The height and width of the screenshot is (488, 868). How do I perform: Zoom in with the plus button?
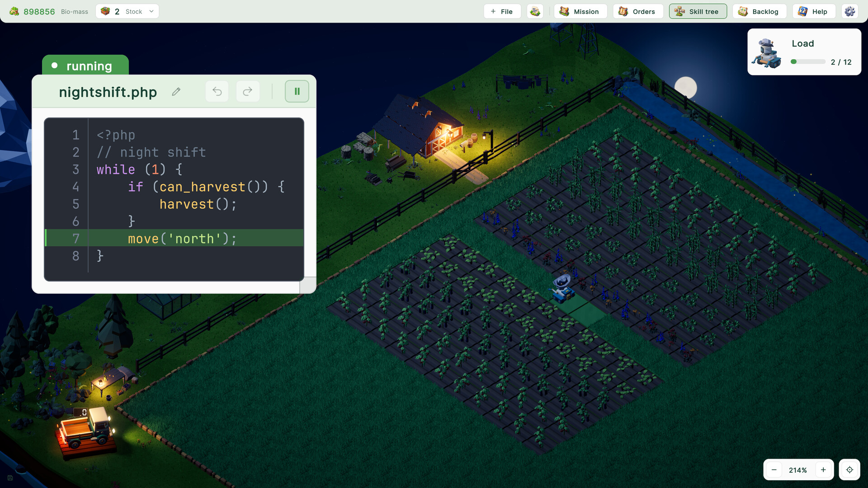pos(823,470)
